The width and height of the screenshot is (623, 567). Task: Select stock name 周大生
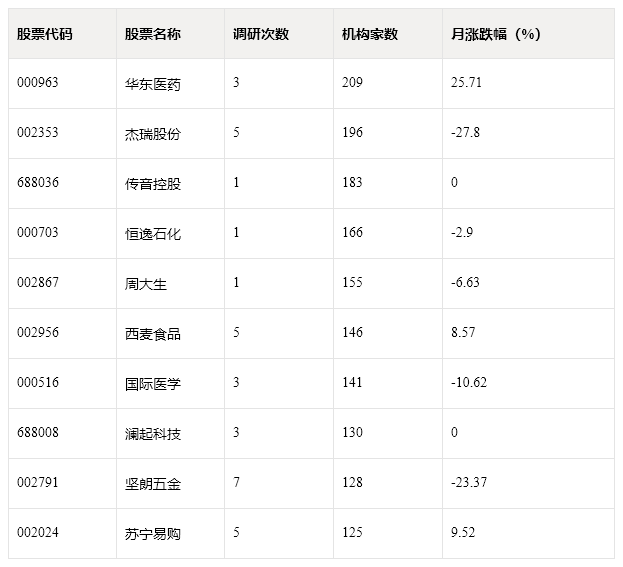[145, 284]
